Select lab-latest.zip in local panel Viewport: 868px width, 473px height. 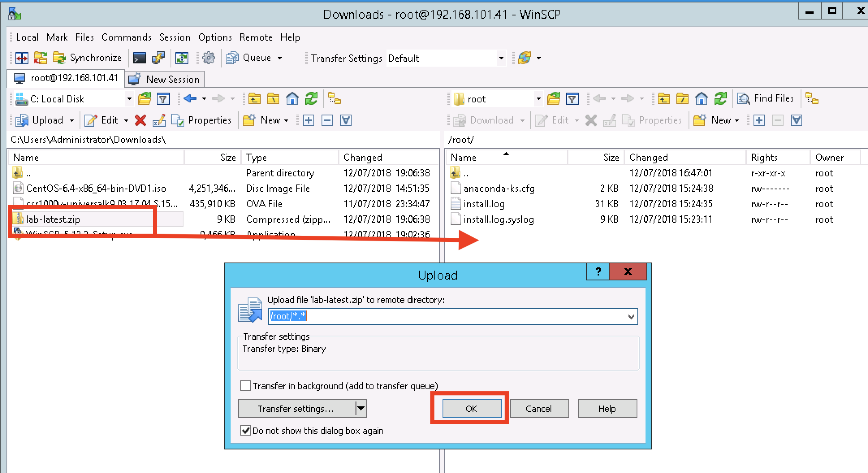tap(53, 219)
